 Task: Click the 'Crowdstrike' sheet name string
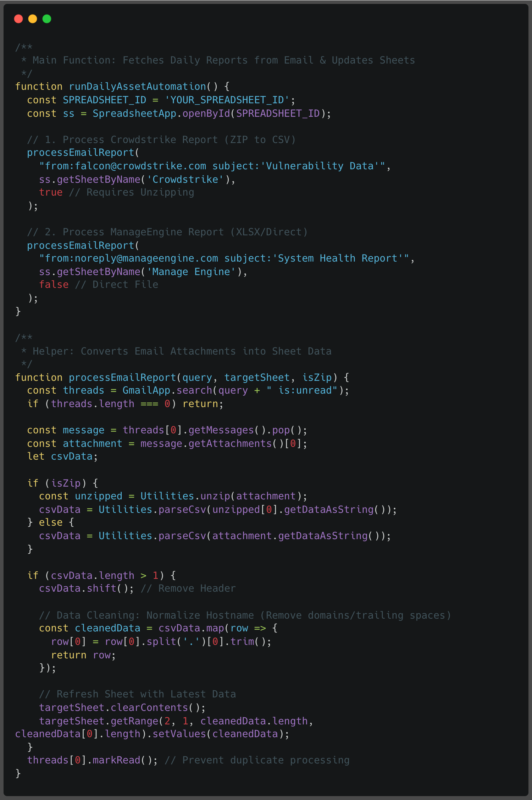(185, 180)
